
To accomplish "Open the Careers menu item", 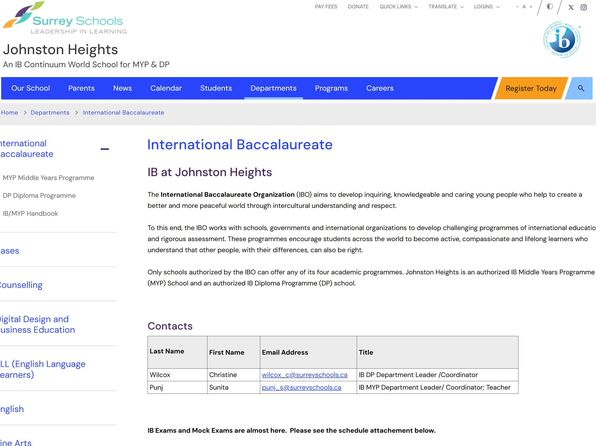I will 380,88.
